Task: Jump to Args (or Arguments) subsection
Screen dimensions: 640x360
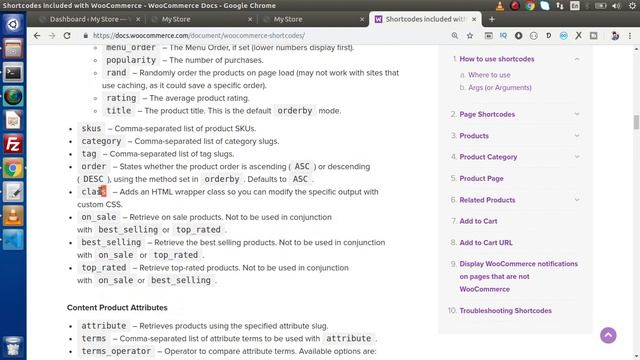Action: [x=500, y=88]
